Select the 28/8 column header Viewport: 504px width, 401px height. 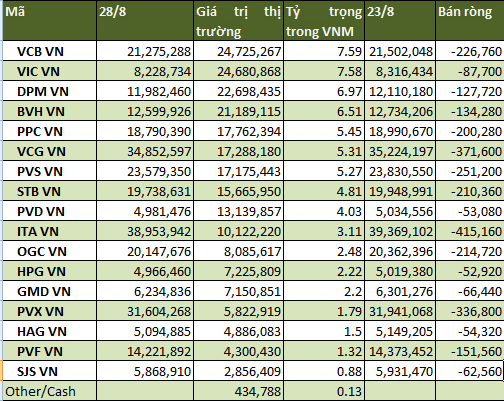tap(145, 20)
